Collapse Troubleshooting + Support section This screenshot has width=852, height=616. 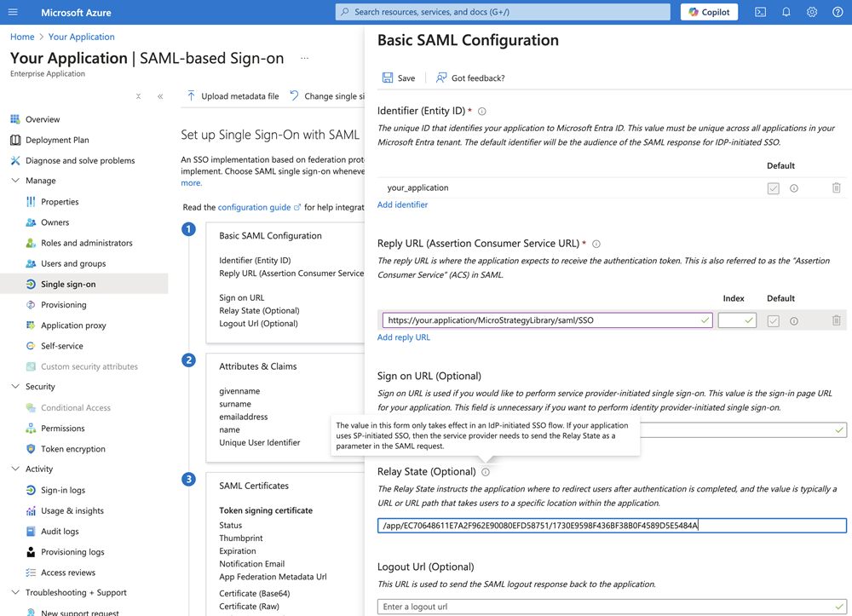click(15, 592)
